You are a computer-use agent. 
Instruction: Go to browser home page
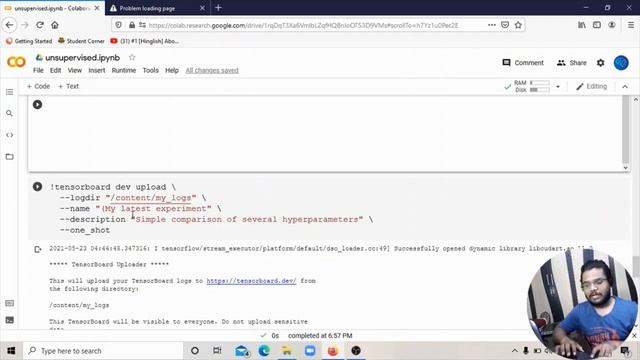pos(55,25)
